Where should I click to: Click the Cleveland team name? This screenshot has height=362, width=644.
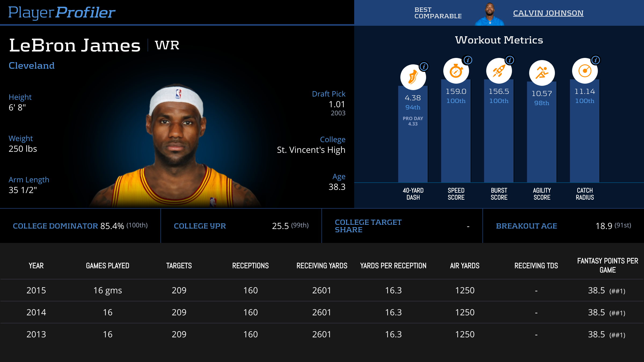coord(32,66)
